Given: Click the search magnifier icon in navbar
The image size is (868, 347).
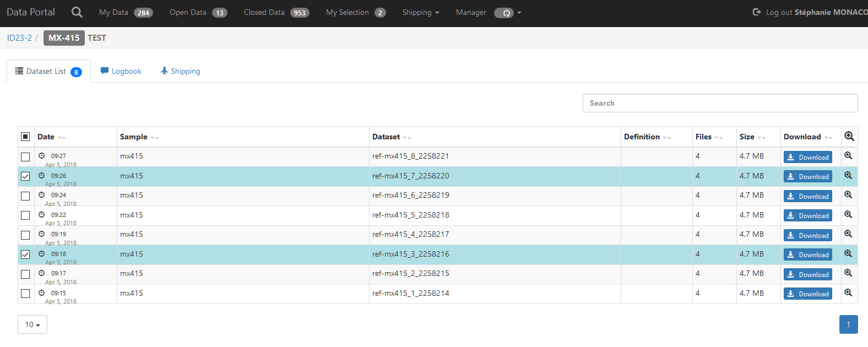Looking at the screenshot, I should tap(77, 12).
